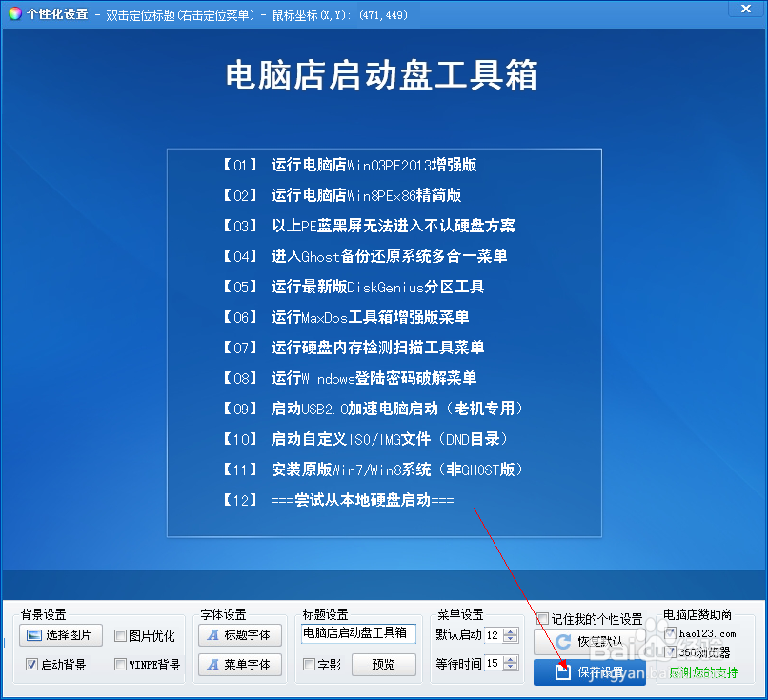Image resolution: width=768 pixels, height=700 pixels.
Task: Click the 选择图片 image selection icon
Action: 35,634
